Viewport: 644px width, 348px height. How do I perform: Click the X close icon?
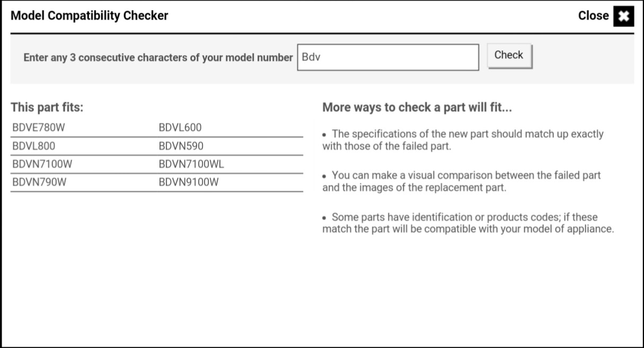[x=624, y=16]
